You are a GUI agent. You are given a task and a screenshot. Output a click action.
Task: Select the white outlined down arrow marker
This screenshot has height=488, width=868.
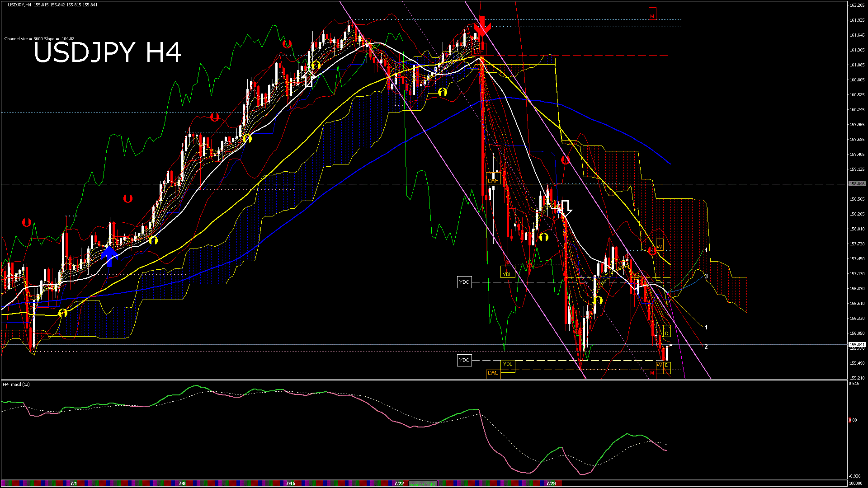tap(566, 208)
